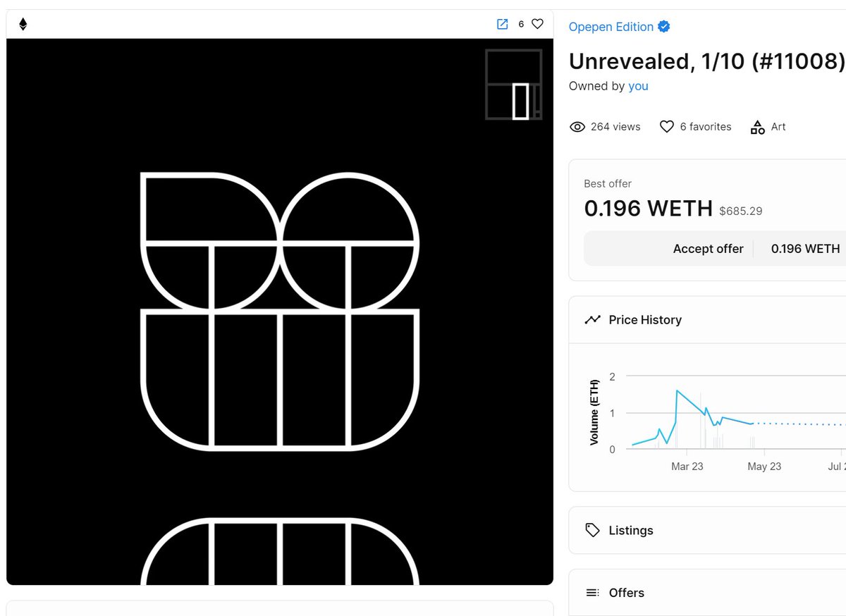Click the heart icon beside 6 favorites

[x=667, y=127]
